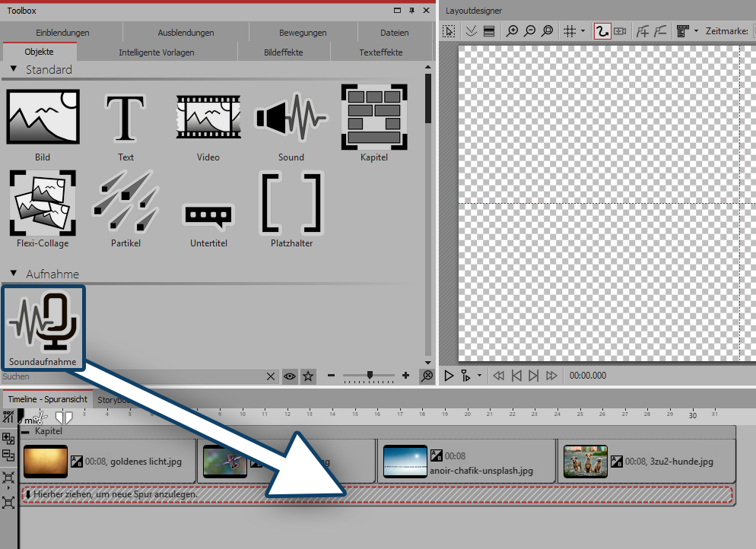Click the zoom-in magnifier in Layoutdesigner
Viewport: 756px width, 549px height.
click(x=513, y=31)
